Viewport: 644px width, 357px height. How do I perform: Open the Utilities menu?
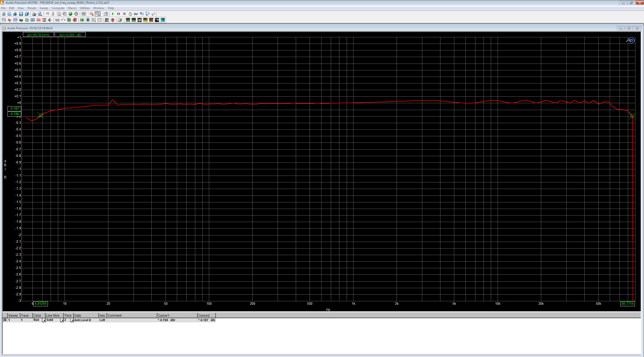click(85, 8)
